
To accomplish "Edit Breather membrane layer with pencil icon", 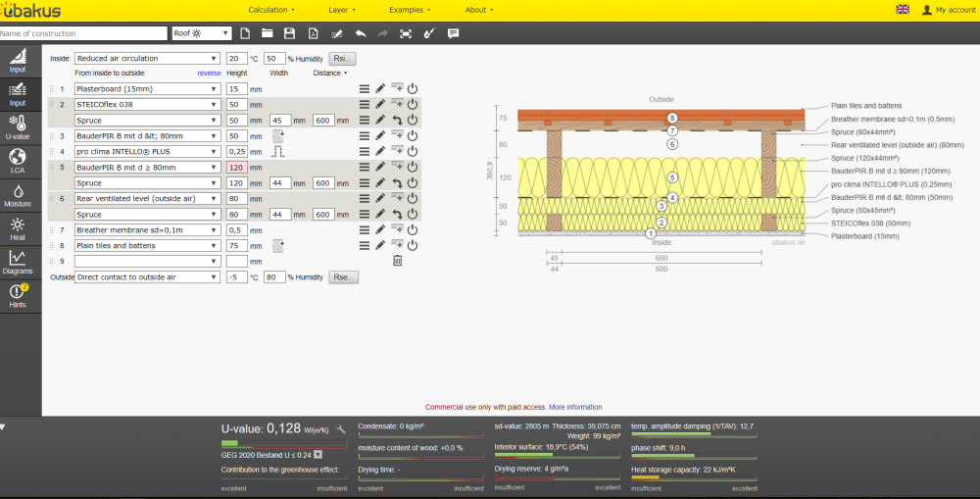I will (x=380, y=229).
